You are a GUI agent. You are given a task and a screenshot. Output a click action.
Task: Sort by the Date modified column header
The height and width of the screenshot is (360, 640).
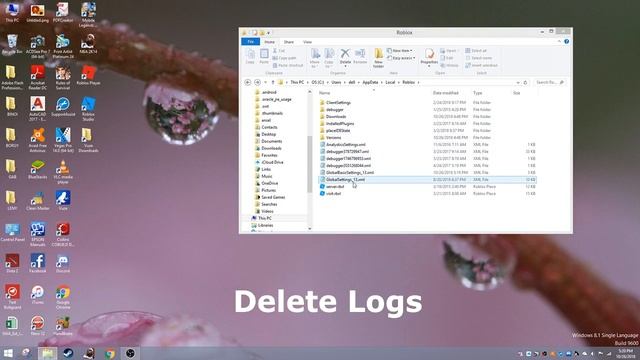[446, 93]
